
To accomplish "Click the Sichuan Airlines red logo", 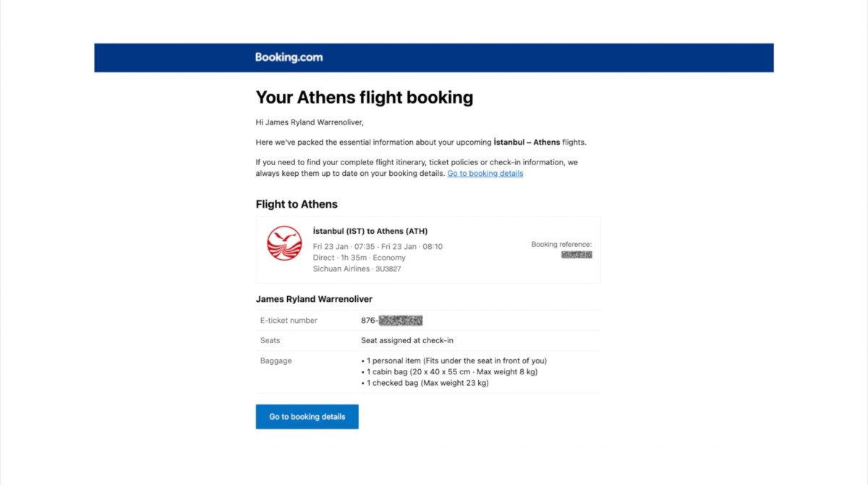I will pyautogui.click(x=284, y=243).
